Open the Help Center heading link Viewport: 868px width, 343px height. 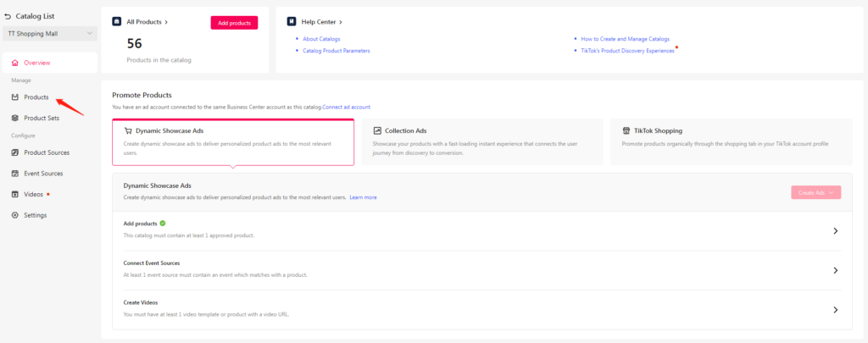(322, 22)
